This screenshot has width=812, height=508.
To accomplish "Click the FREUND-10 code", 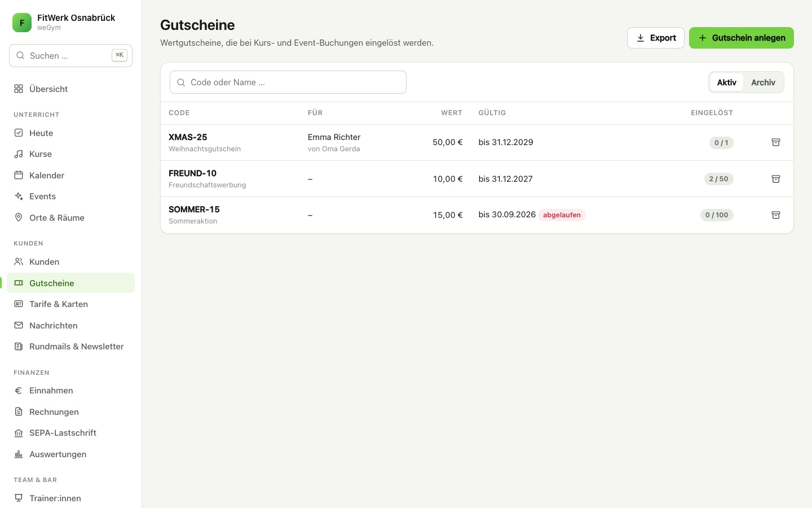I will (x=192, y=173).
